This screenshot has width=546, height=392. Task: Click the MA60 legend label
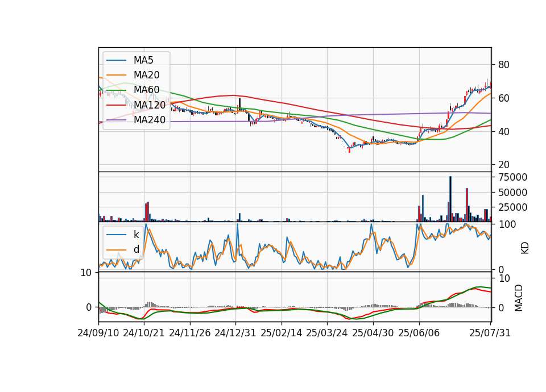[146, 90]
